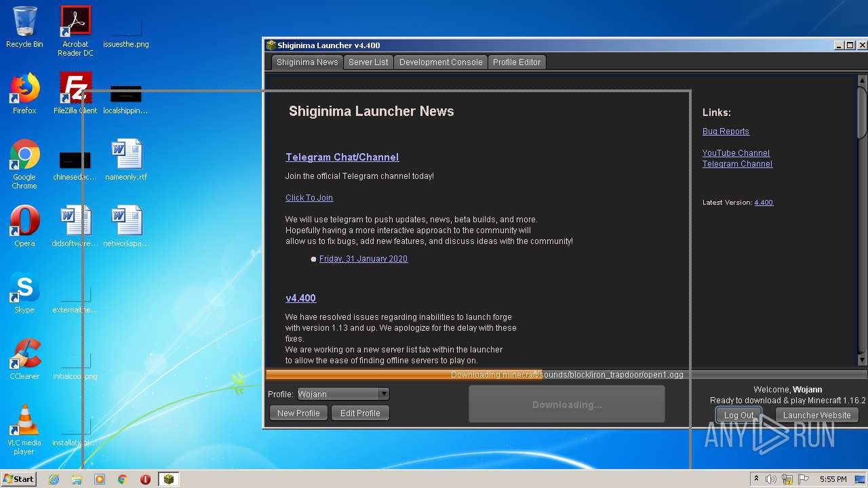Screen dimensions: 868x488
Task: Launch Skype from desktop shortcut
Action: click(x=24, y=293)
